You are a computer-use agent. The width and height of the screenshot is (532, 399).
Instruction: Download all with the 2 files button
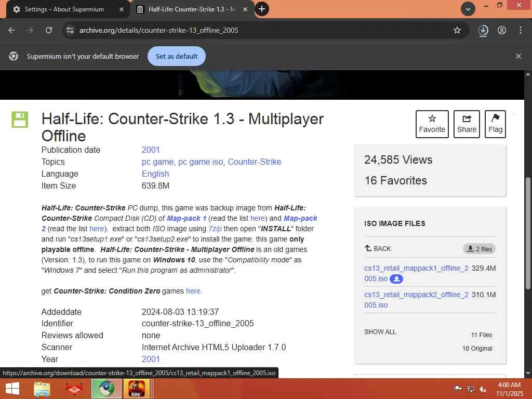tap(479, 249)
